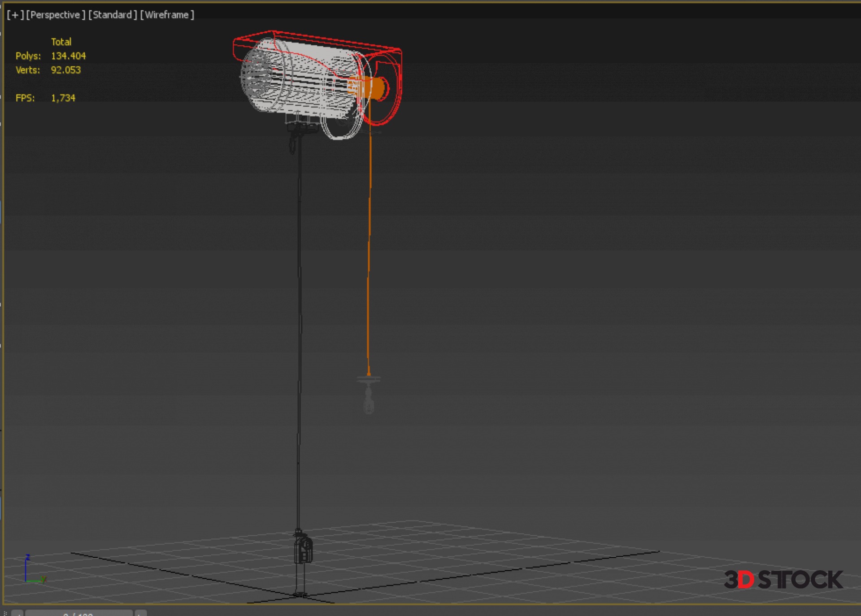The height and width of the screenshot is (616, 861).
Task: Open the Perspective point-of-view viewport menu
Action: pos(55,15)
